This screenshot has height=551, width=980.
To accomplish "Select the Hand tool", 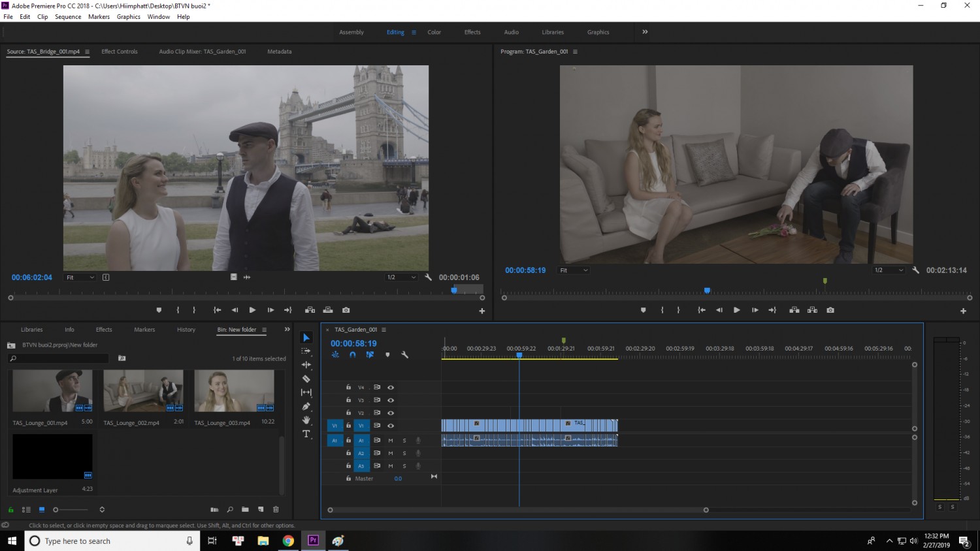I will (306, 420).
